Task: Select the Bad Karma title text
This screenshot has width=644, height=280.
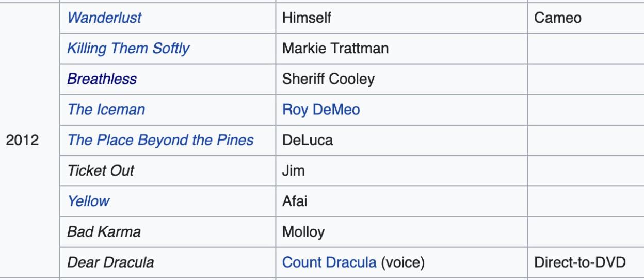Action: (104, 232)
